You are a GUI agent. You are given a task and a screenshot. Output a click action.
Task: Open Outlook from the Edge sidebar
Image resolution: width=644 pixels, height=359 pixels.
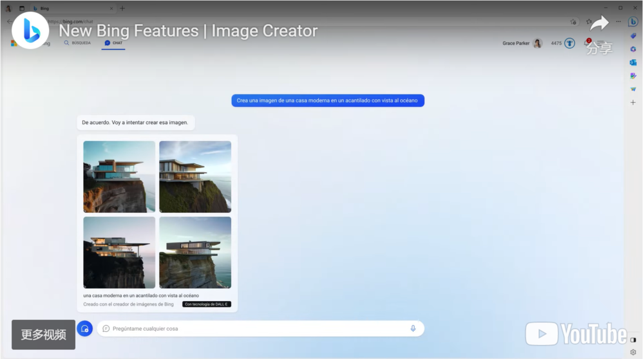pyautogui.click(x=633, y=62)
